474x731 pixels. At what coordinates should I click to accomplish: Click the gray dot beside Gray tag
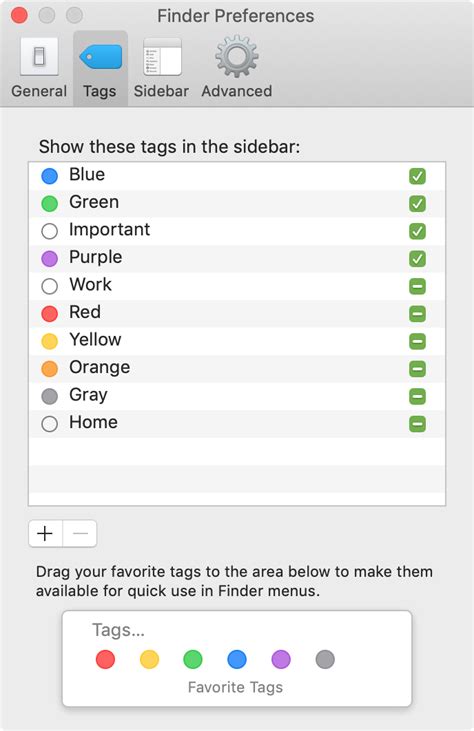coord(49,396)
